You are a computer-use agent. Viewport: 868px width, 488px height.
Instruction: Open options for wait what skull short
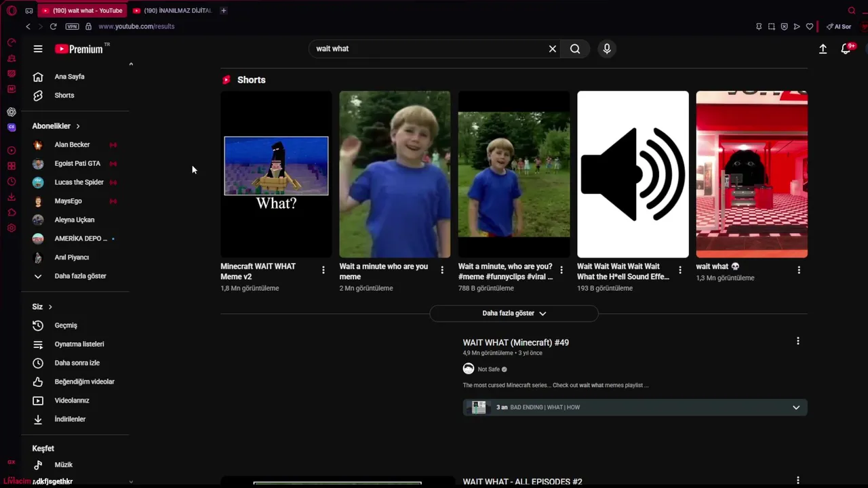[799, 270]
